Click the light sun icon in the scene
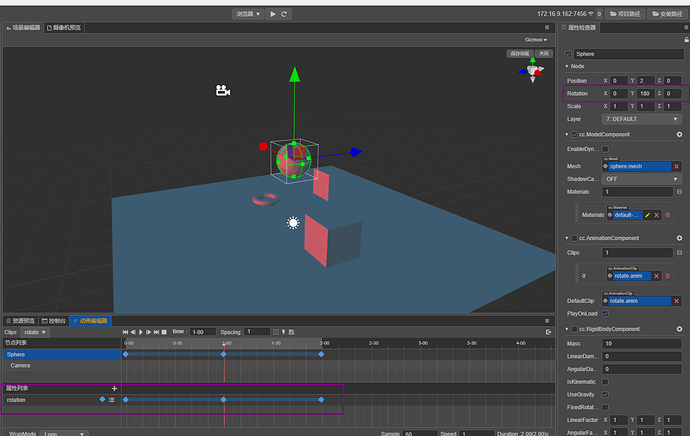The height and width of the screenshot is (436, 690). [x=293, y=223]
